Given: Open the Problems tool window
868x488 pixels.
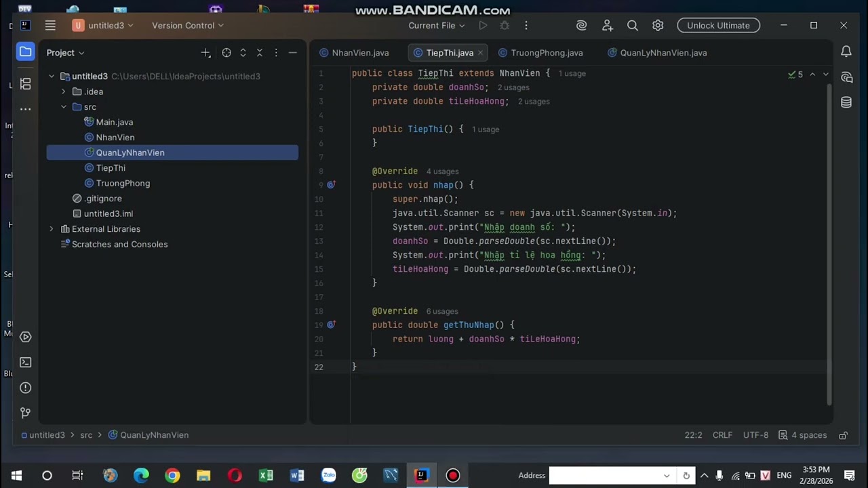Looking at the screenshot, I should coord(25,388).
